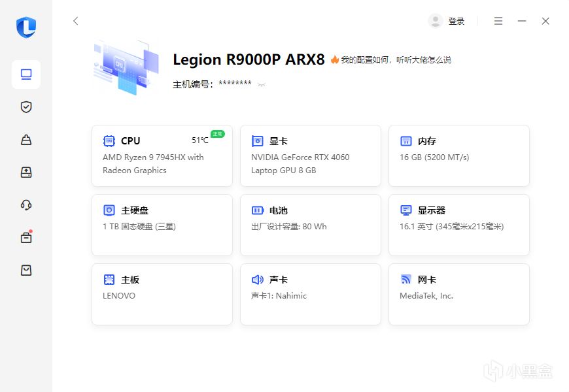The image size is (569, 392).
Task: Click the MediaTek, Inc. text
Action: tap(426, 295)
